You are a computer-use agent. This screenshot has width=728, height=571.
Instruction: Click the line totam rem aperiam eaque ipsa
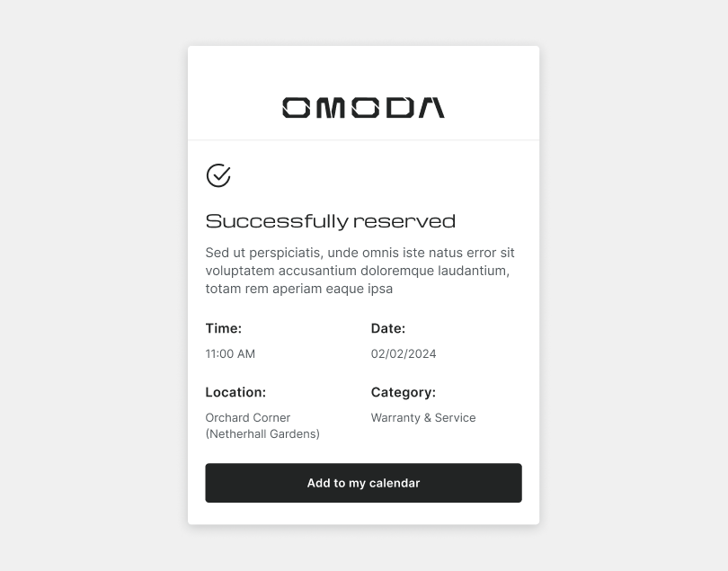(x=298, y=289)
